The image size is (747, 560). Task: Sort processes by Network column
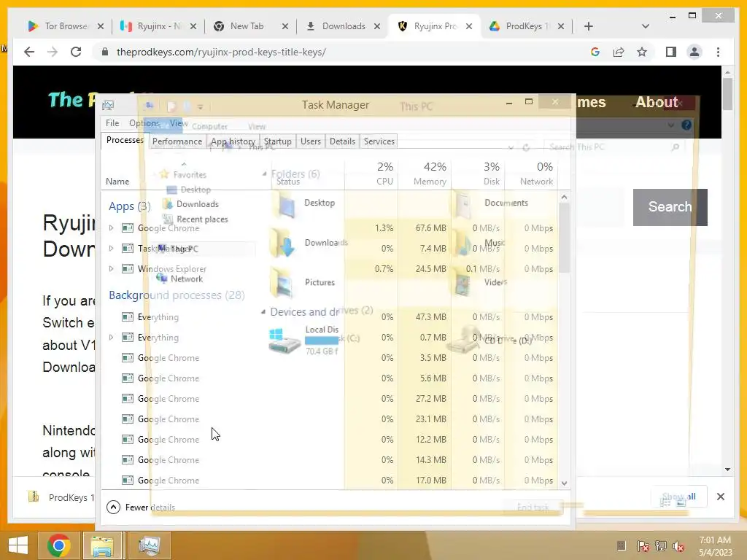(531, 174)
